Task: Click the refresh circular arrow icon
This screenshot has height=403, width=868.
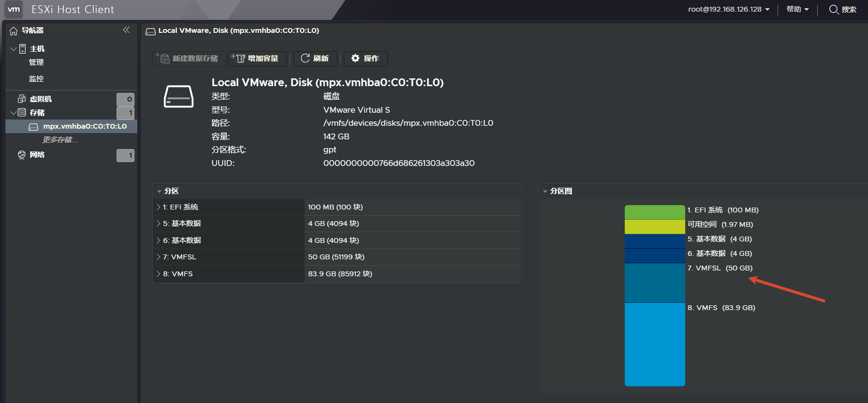Action: (305, 58)
